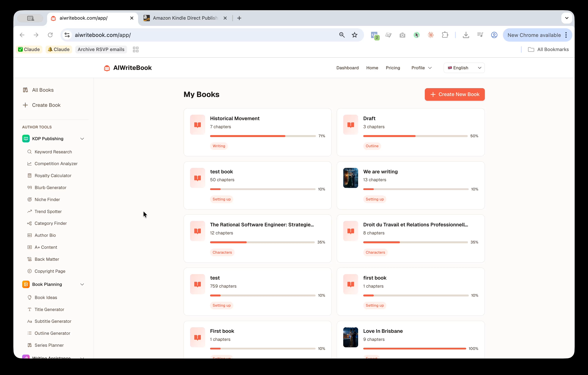Open the Keyword Research tool
Viewport: 588px width, 375px height.
point(53,152)
